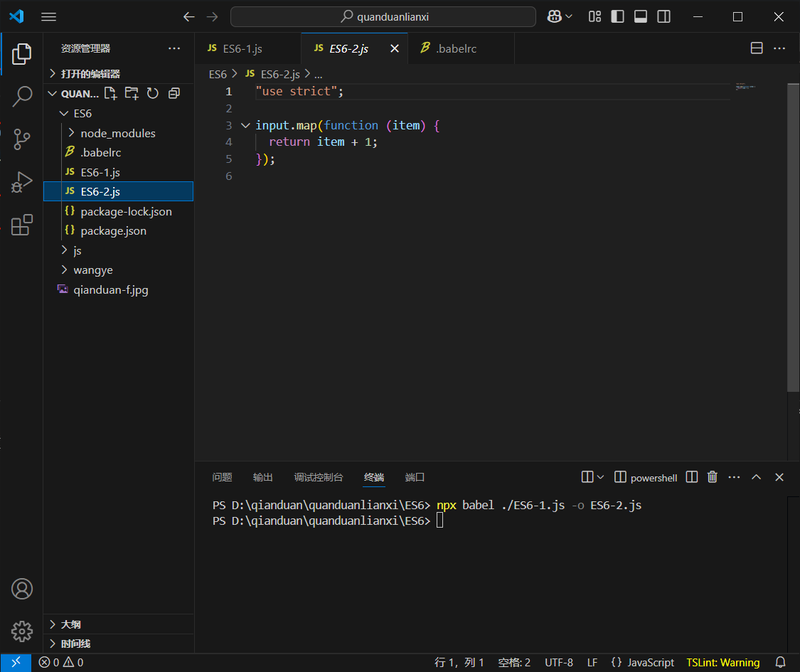Click the UTF-8 encoding indicator
800x672 pixels.
coord(558,662)
